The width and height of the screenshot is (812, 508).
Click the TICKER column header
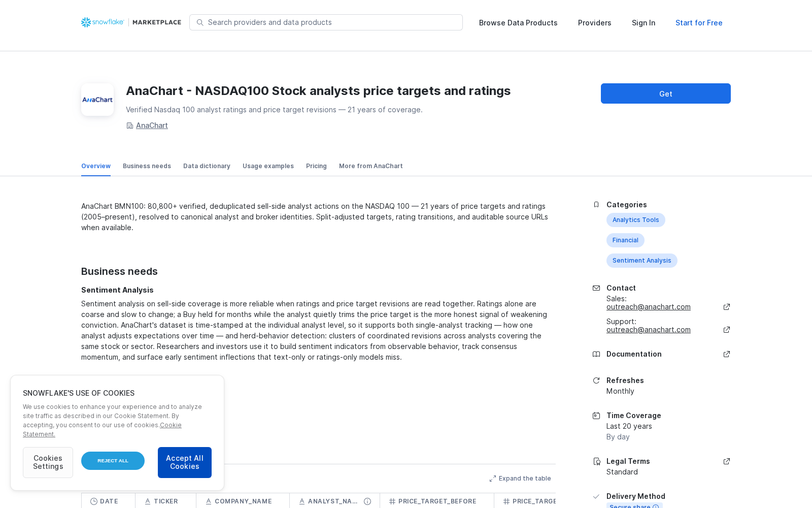166,501
